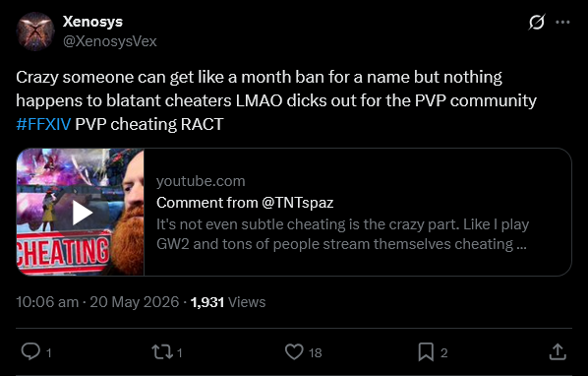Viewport: 588px width, 376px height.
Task: Open the youtube.com domain link
Action: pyautogui.click(x=201, y=181)
